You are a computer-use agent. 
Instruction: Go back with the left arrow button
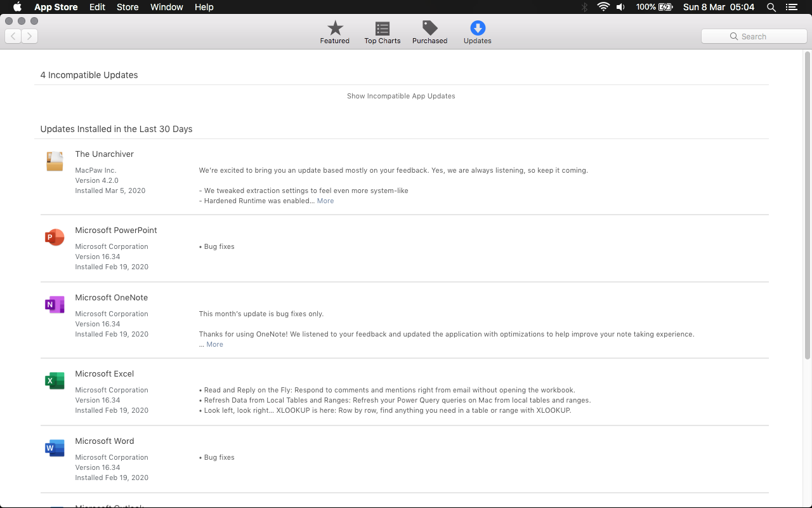click(x=13, y=36)
